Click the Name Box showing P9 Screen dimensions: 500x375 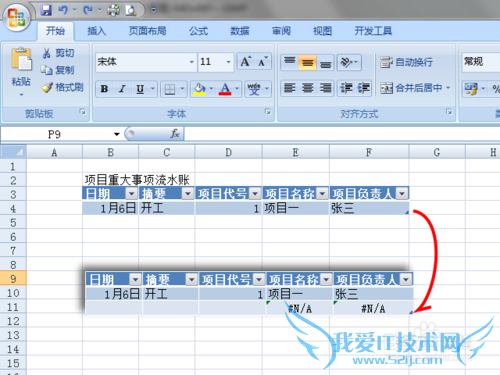[x=56, y=134]
